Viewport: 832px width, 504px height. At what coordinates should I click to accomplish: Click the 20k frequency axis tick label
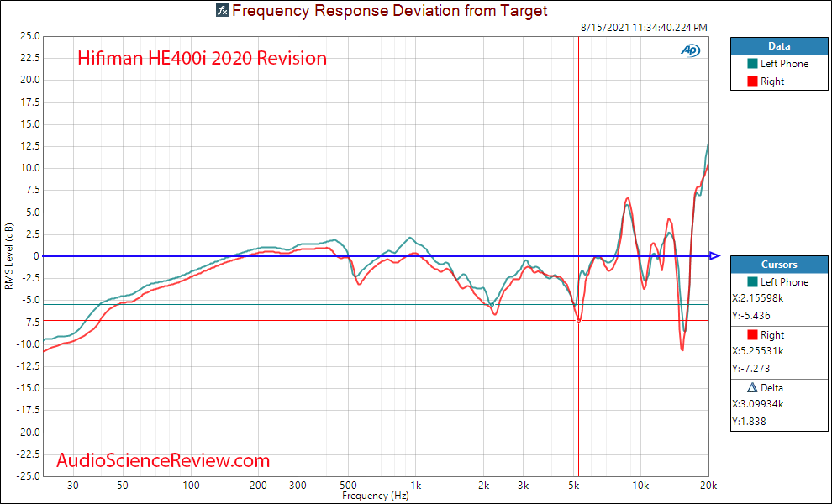tap(708, 485)
